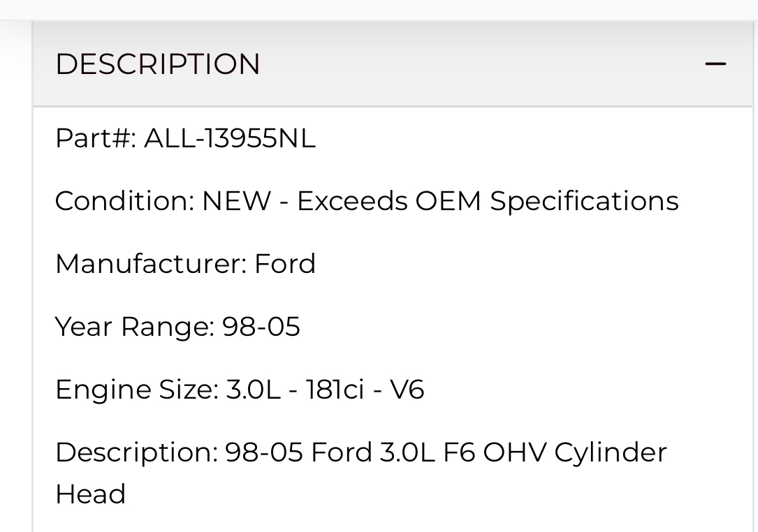Click the DESCRIPTION accordion heading text

[x=158, y=64]
